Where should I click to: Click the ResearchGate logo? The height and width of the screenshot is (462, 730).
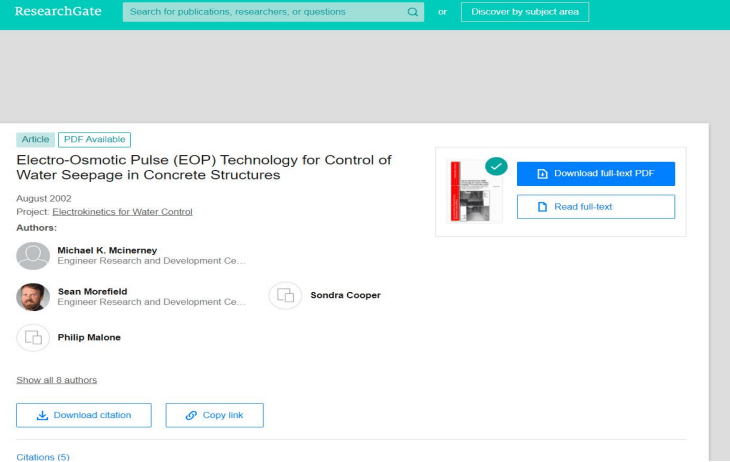click(x=58, y=12)
